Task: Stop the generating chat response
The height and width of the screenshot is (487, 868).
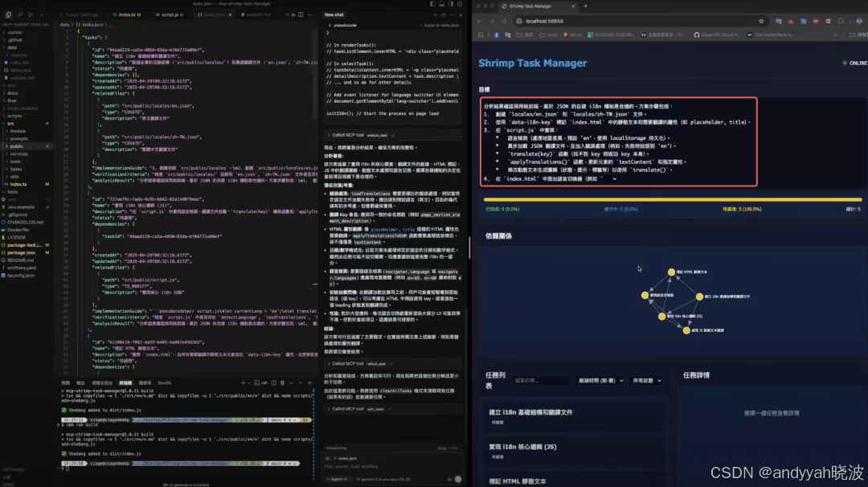Action: pyautogui.click(x=448, y=448)
